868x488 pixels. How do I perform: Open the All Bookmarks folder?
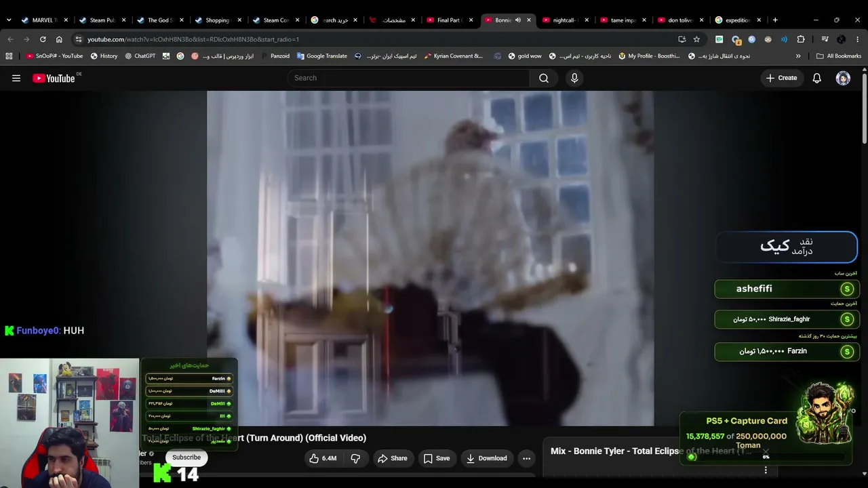(839, 56)
